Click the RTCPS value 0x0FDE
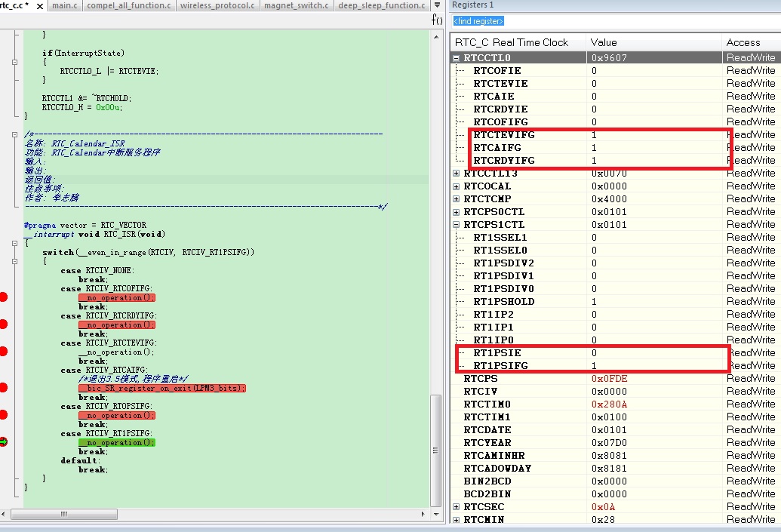The height and width of the screenshot is (532, 781). coord(609,379)
